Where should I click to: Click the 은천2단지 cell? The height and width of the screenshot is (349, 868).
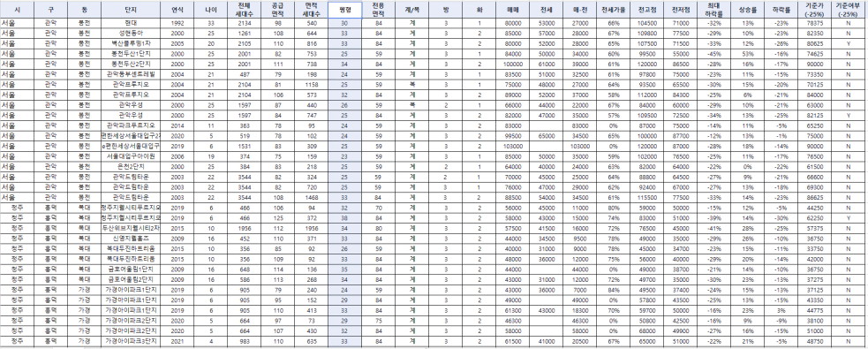132,167
